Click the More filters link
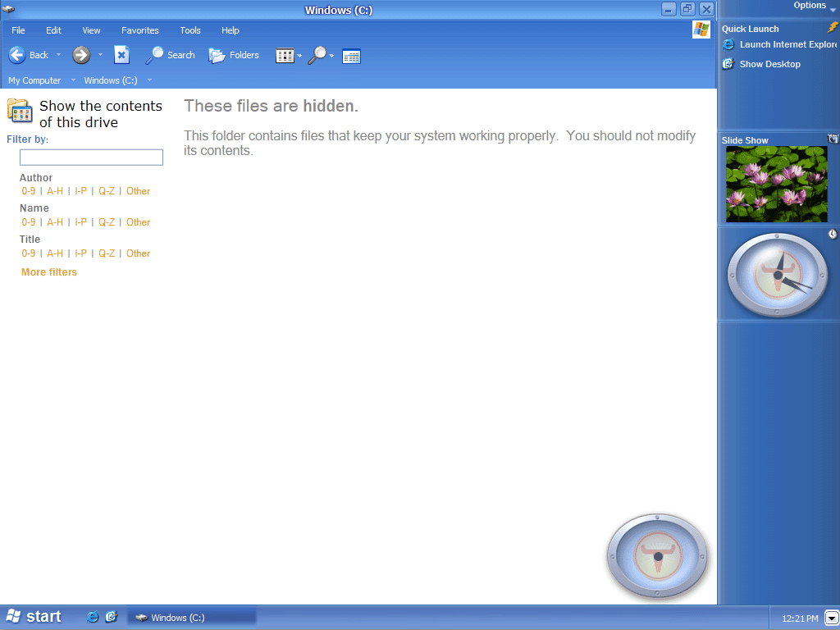This screenshot has width=840, height=630. coord(49,272)
